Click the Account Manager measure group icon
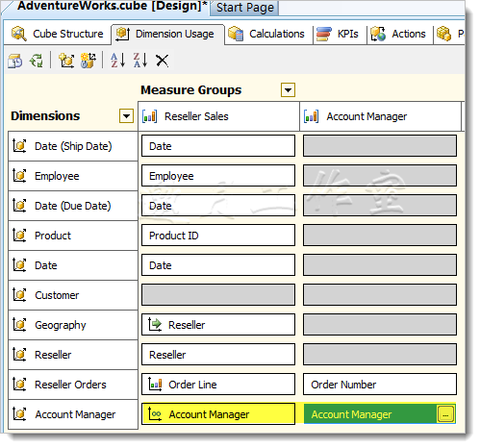 pyautogui.click(x=311, y=116)
